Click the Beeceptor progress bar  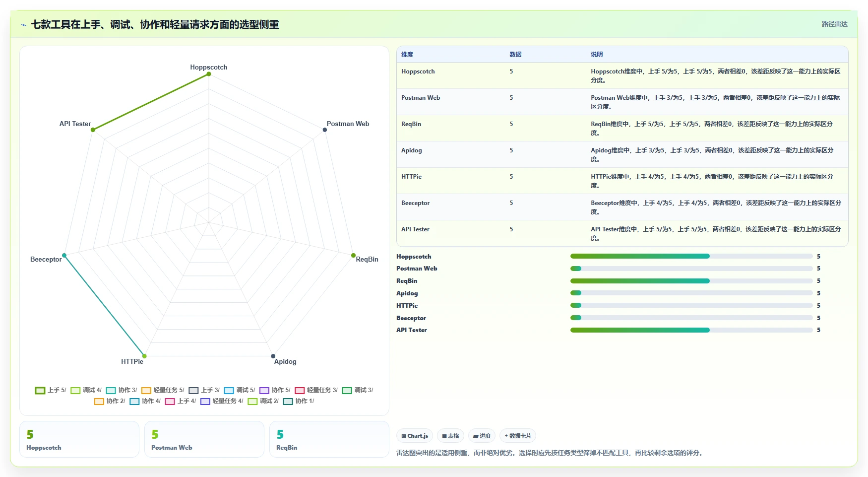[691, 318]
